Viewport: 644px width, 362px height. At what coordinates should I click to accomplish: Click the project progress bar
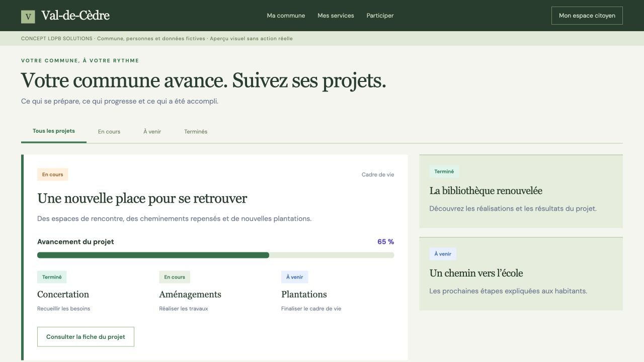[216, 255]
